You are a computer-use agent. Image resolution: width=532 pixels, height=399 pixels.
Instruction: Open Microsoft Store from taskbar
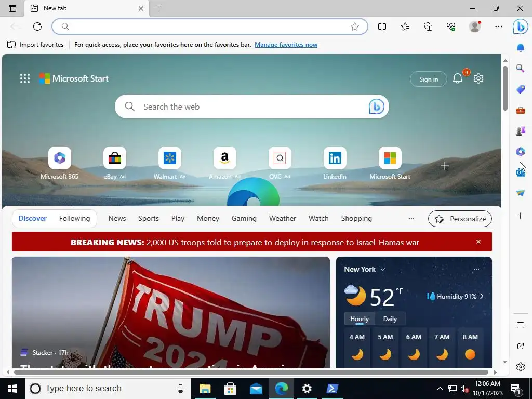230,389
